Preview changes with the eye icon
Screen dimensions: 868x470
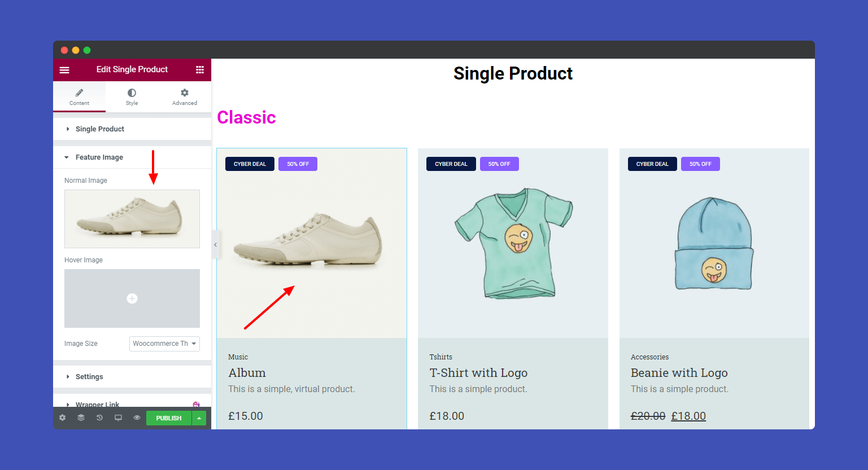(137, 418)
